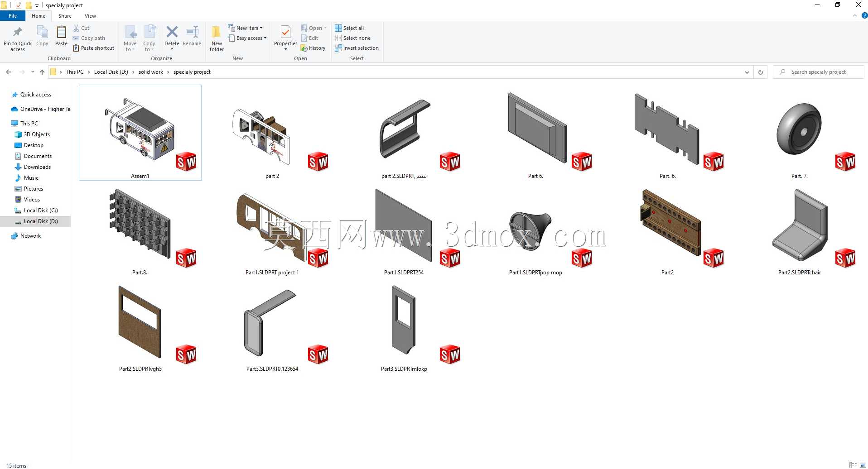Click the History button
Screen dimensions: 868x469
pos(313,48)
